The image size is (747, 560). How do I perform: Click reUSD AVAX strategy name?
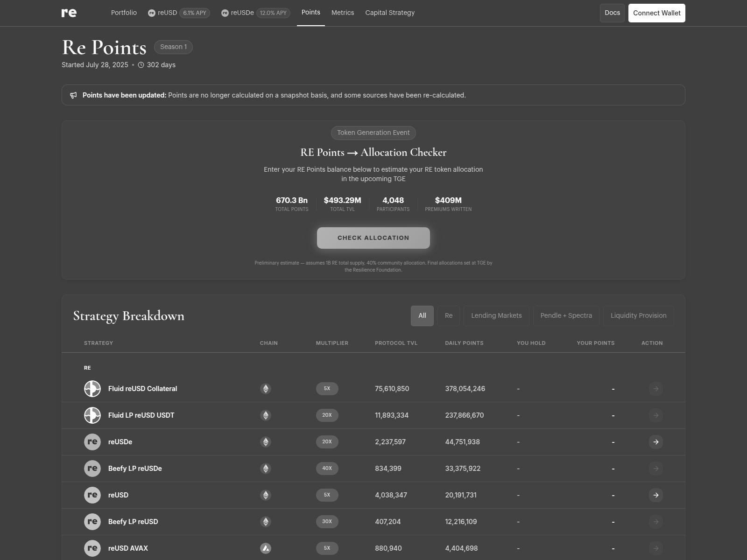click(128, 548)
